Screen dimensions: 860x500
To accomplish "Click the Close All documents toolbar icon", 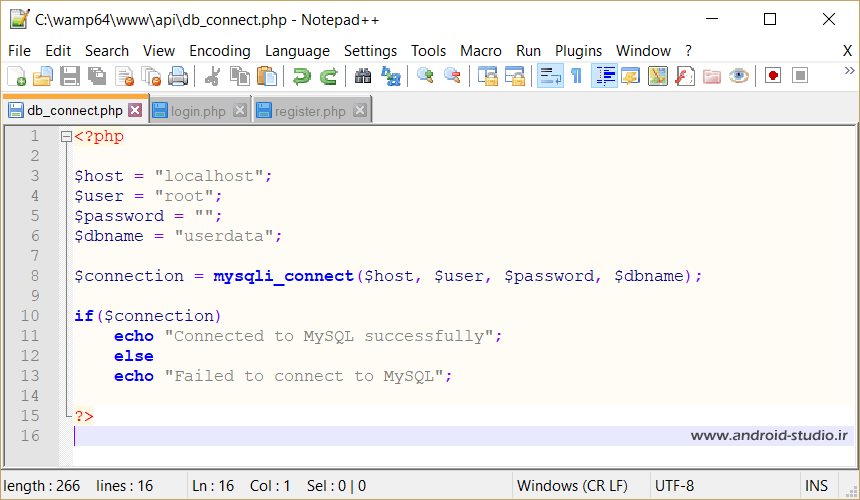I will click(x=151, y=76).
